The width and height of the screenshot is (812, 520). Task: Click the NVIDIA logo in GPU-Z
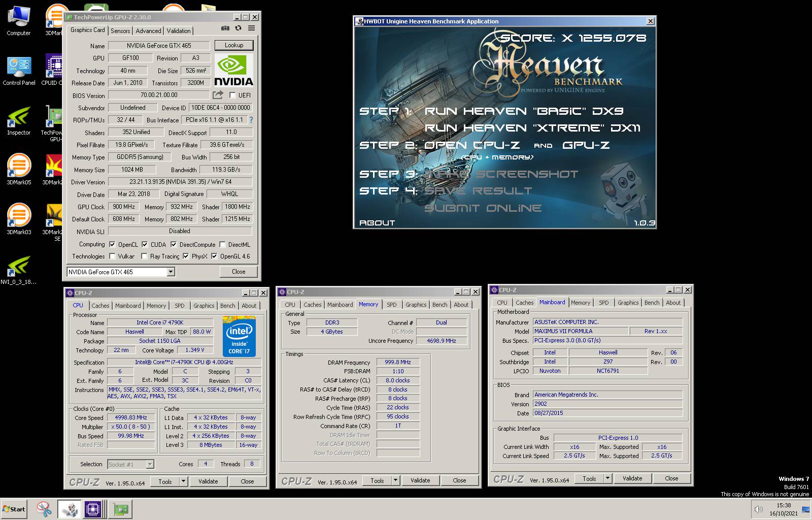[x=233, y=70]
